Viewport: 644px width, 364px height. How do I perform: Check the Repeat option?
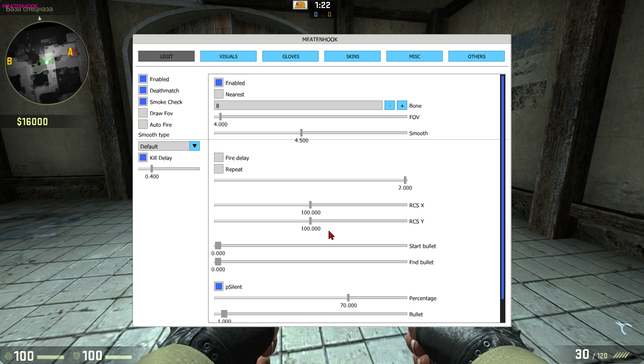[219, 169]
